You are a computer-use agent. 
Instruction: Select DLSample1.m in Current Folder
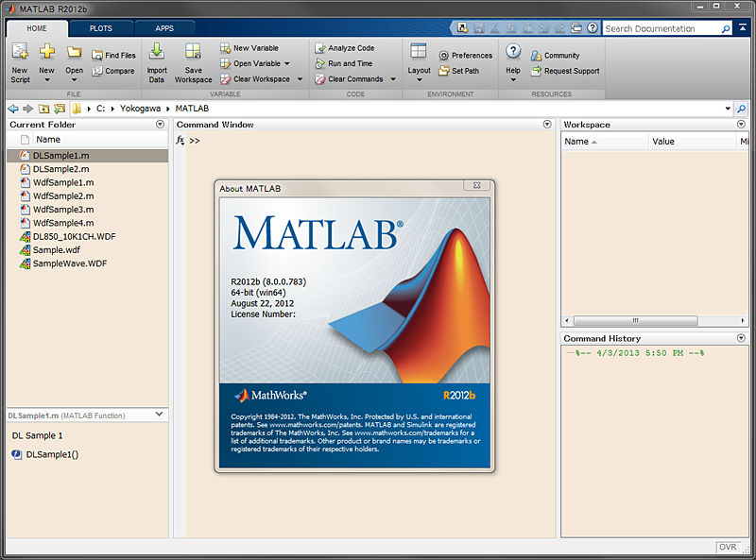(88, 156)
